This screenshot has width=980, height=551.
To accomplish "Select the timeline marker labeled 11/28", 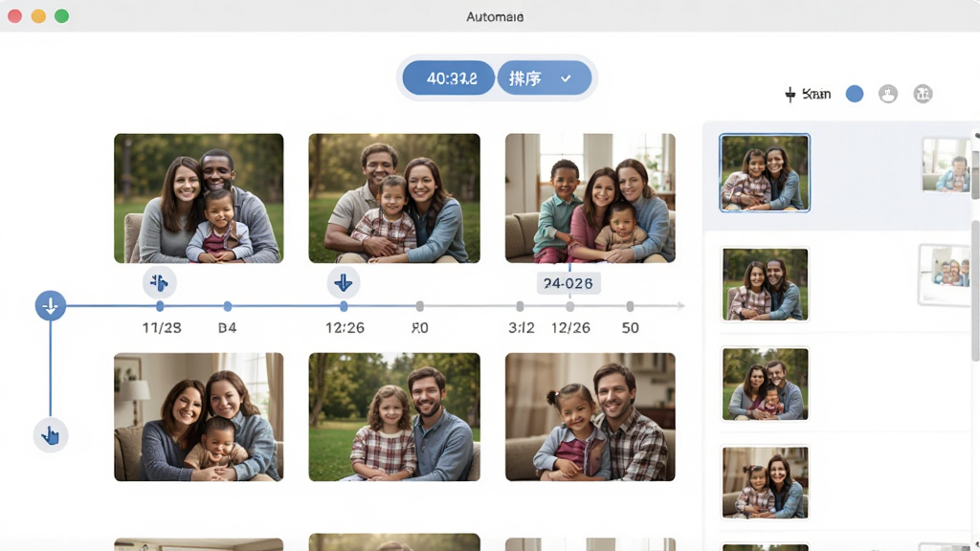I will (x=160, y=306).
